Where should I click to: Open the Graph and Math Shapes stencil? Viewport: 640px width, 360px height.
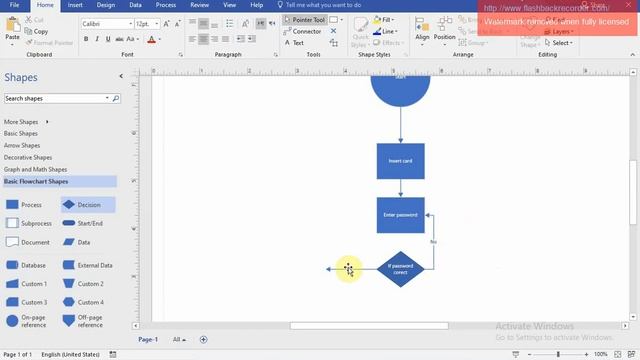pyautogui.click(x=36, y=169)
